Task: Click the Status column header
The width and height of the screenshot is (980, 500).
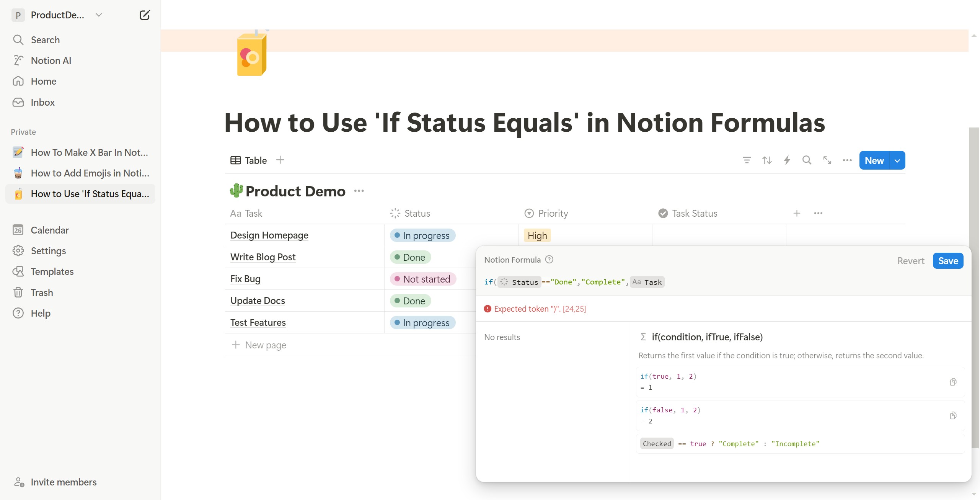Action: point(452,214)
